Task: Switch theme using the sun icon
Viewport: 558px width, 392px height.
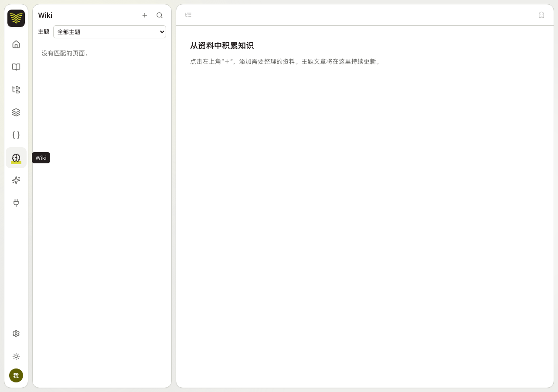Action: 16,356
